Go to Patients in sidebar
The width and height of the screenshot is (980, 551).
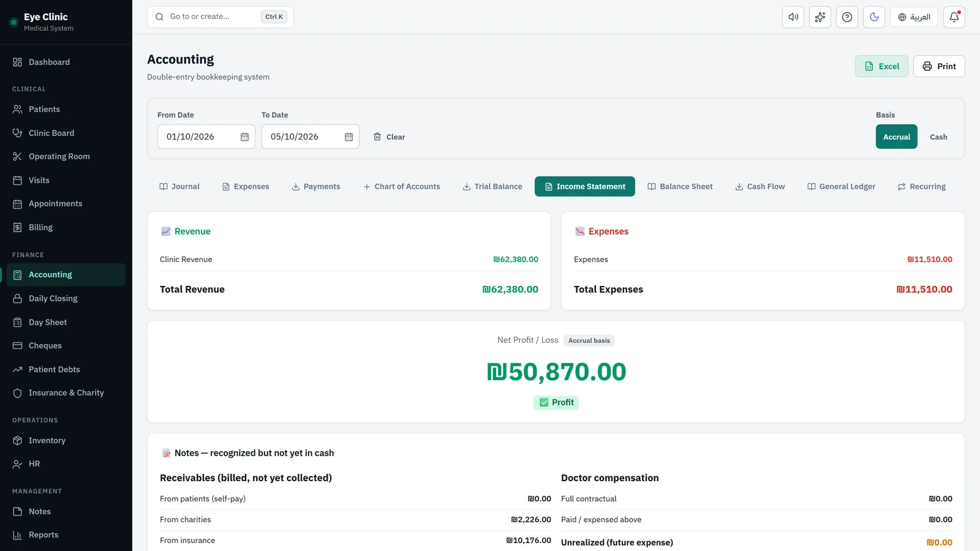(x=66, y=109)
